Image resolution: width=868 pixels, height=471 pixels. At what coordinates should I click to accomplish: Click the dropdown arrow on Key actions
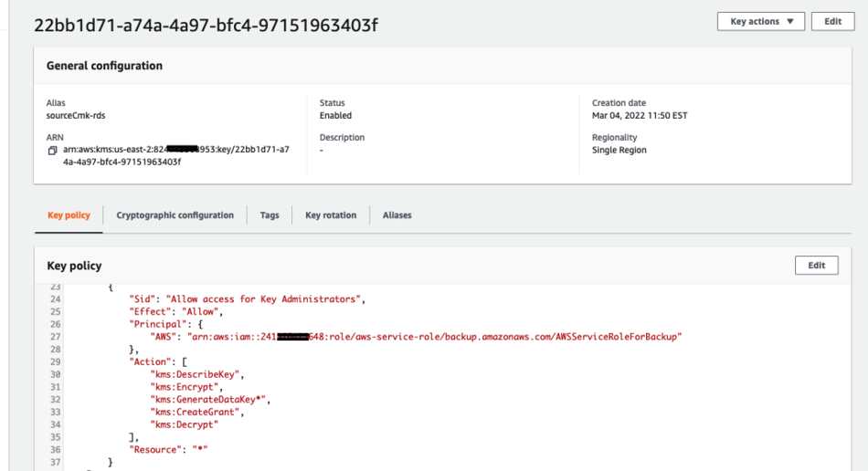tap(790, 22)
